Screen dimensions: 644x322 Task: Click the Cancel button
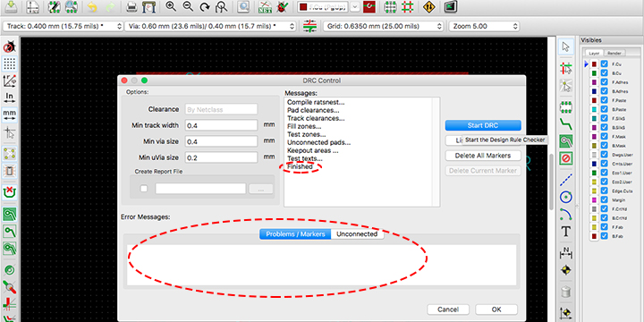coord(448,309)
